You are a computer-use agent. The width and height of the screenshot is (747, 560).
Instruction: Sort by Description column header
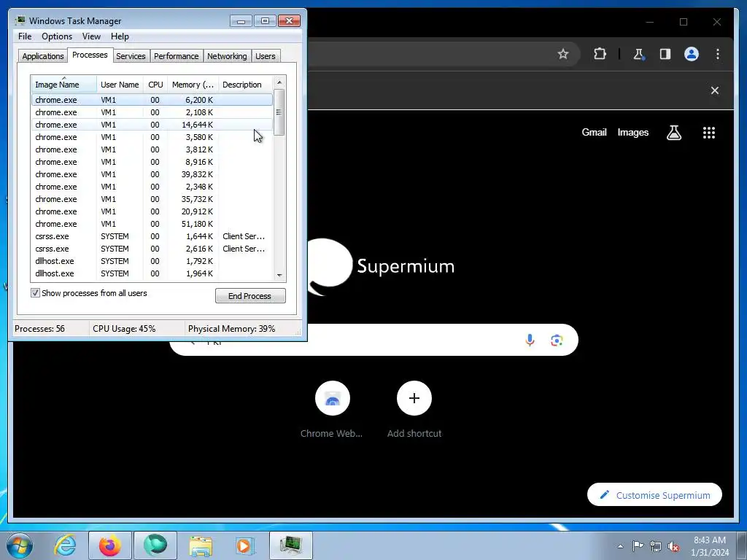click(x=245, y=85)
